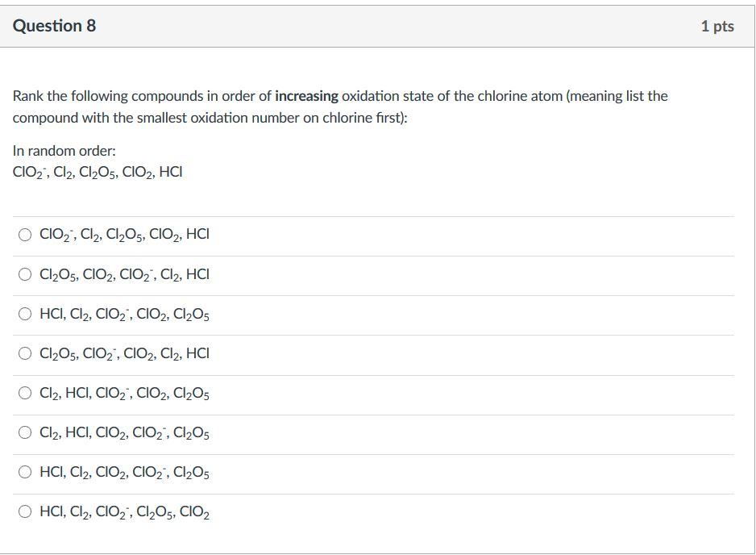Select the choice Cl2, HCl, ClO2, ClO2⁻, Cl2O5
This screenshot has height=555, width=756.
(x=23, y=433)
